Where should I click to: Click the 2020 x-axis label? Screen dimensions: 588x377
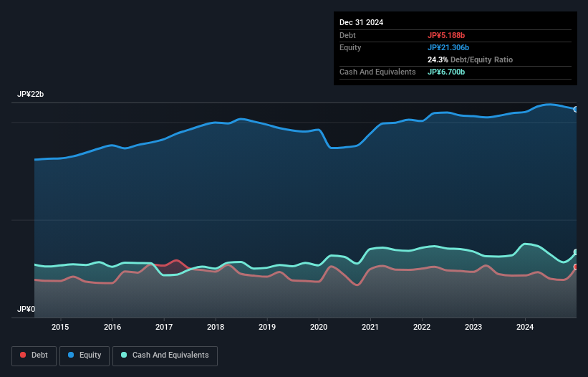319,327
